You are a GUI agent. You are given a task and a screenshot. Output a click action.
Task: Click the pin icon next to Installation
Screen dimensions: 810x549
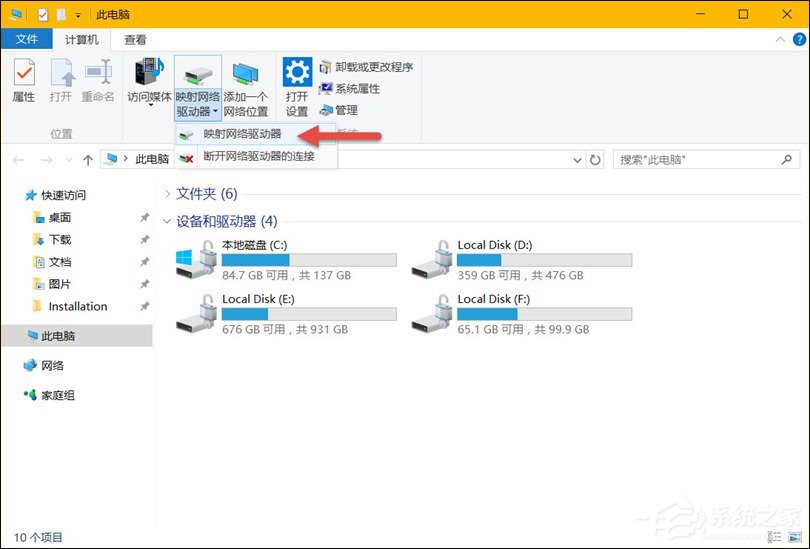click(x=145, y=306)
